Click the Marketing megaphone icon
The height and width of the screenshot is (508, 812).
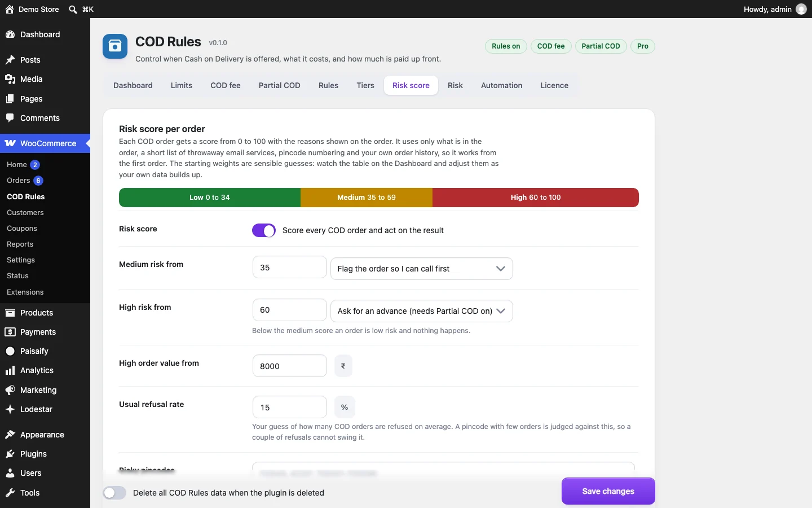coord(10,390)
